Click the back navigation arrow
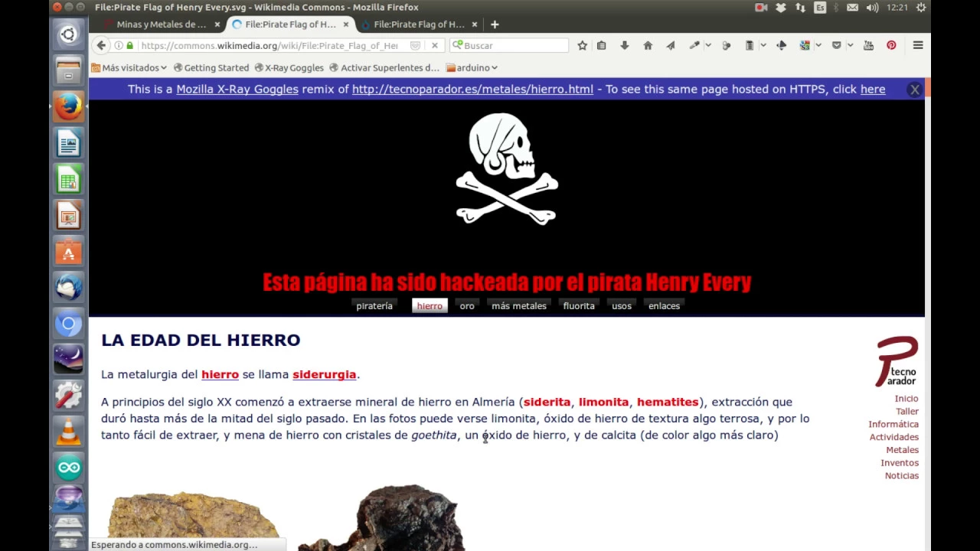The image size is (980, 551). (x=101, y=45)
